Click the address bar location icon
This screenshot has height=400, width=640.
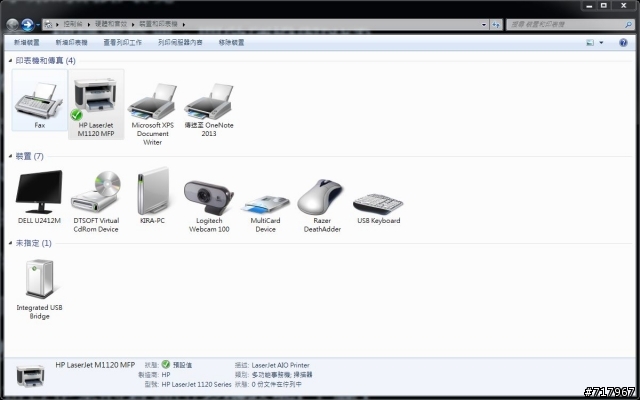[48, 24]
